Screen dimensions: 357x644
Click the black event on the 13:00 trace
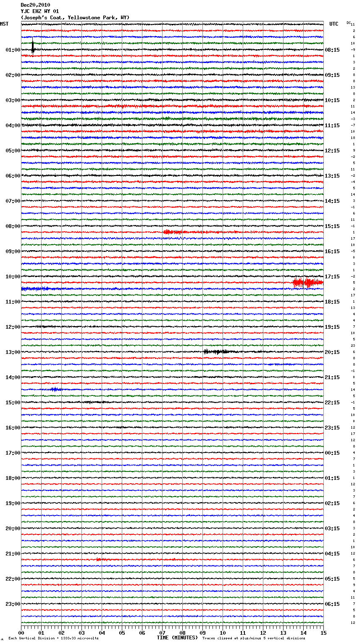(216, 352)
